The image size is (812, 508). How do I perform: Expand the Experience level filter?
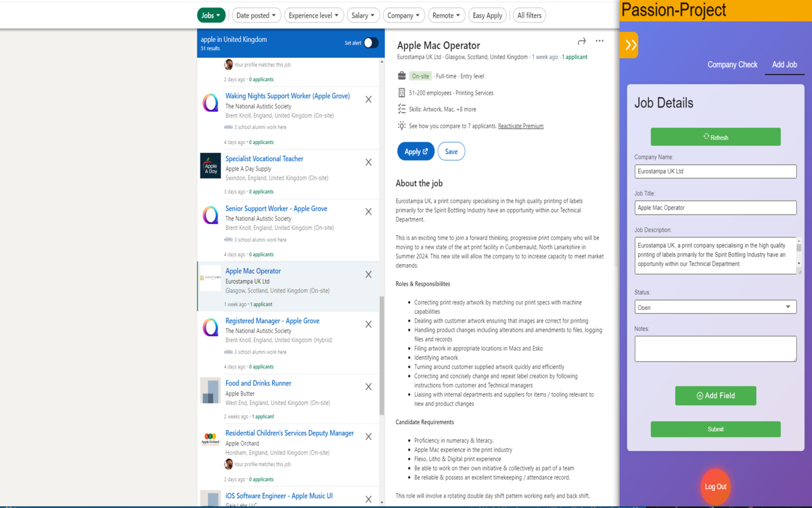pos(314,15)
